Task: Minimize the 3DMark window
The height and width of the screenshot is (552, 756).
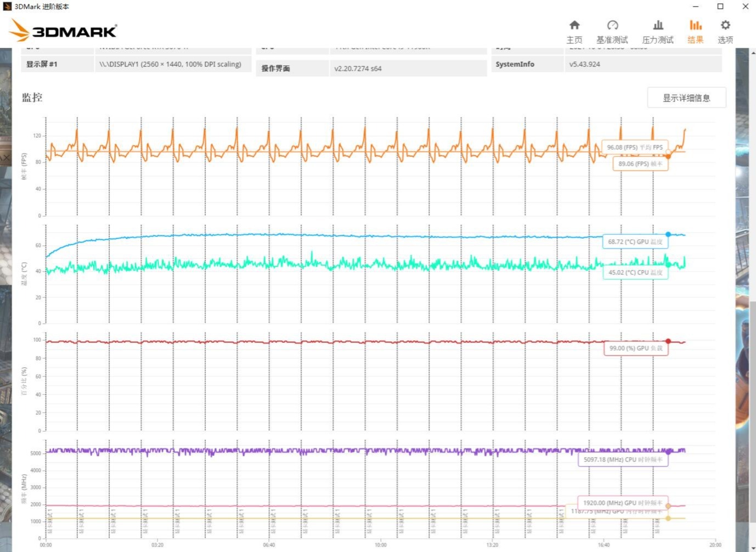Action: (x=696, y=7)
